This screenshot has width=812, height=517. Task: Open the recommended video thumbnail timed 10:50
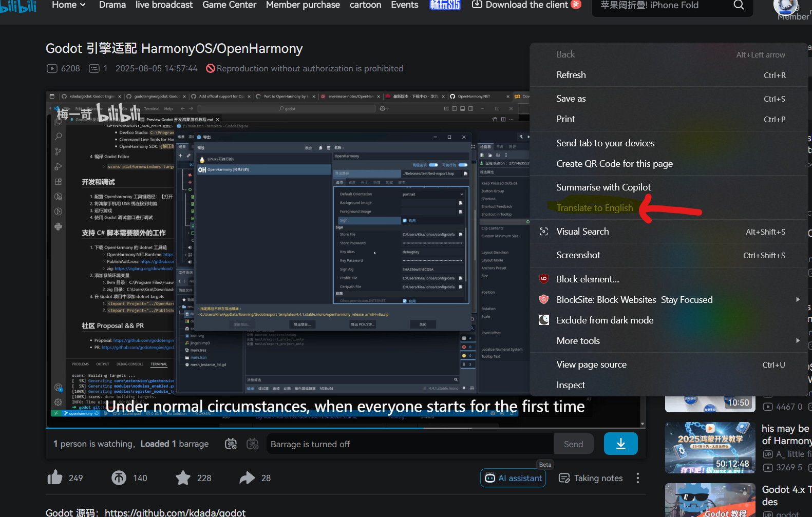coord(710,404)
